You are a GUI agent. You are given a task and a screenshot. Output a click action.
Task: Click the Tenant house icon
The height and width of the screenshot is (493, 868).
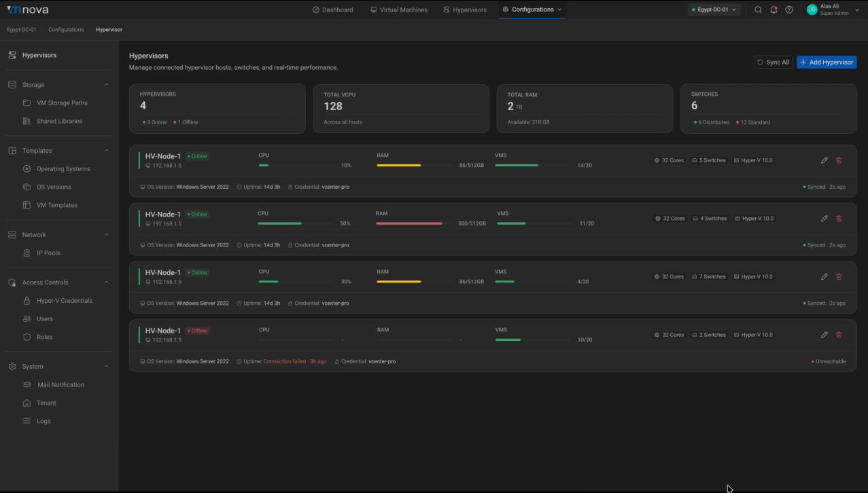27,403
